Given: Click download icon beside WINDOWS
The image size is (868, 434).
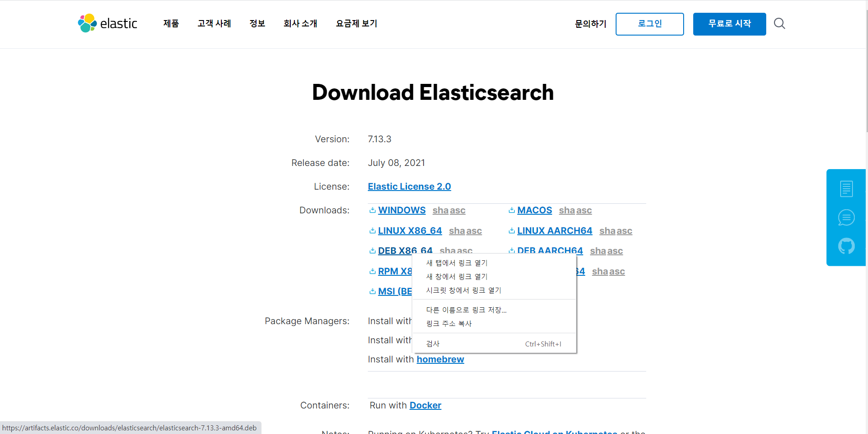Looking at the screenshot, I should (x=372, y=210).
